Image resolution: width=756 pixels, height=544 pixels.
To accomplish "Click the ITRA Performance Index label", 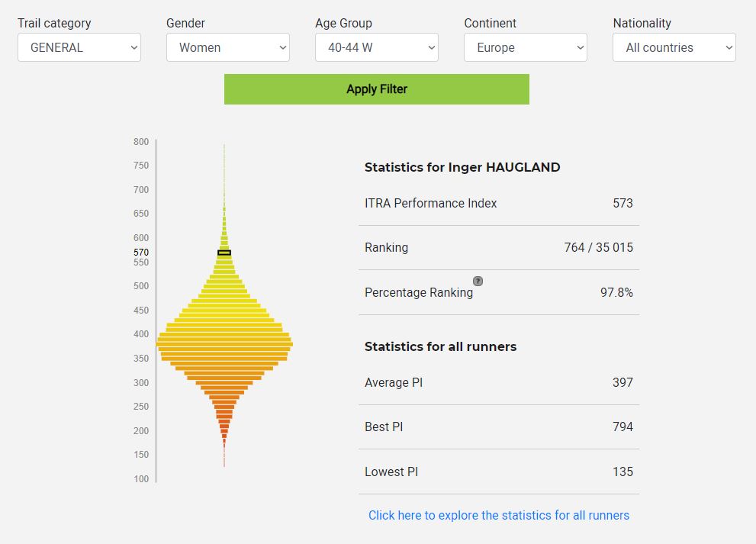I will (430, 203).
